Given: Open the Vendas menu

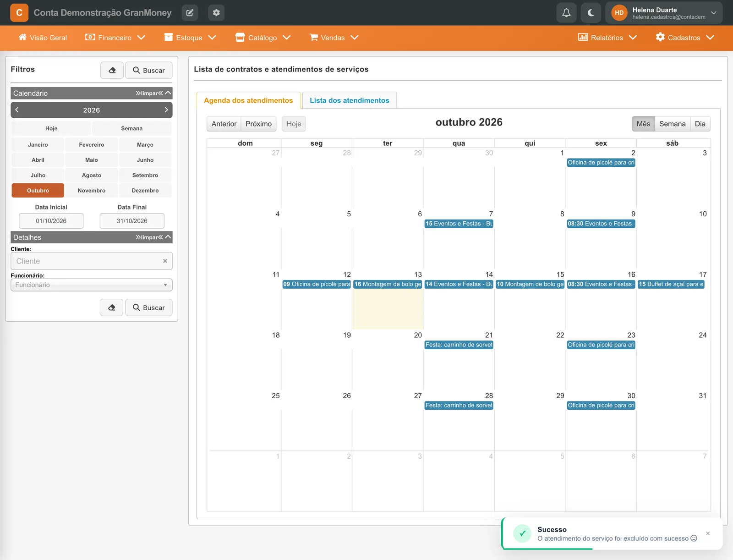Looking at the screenshot, I should coord(334,38).
